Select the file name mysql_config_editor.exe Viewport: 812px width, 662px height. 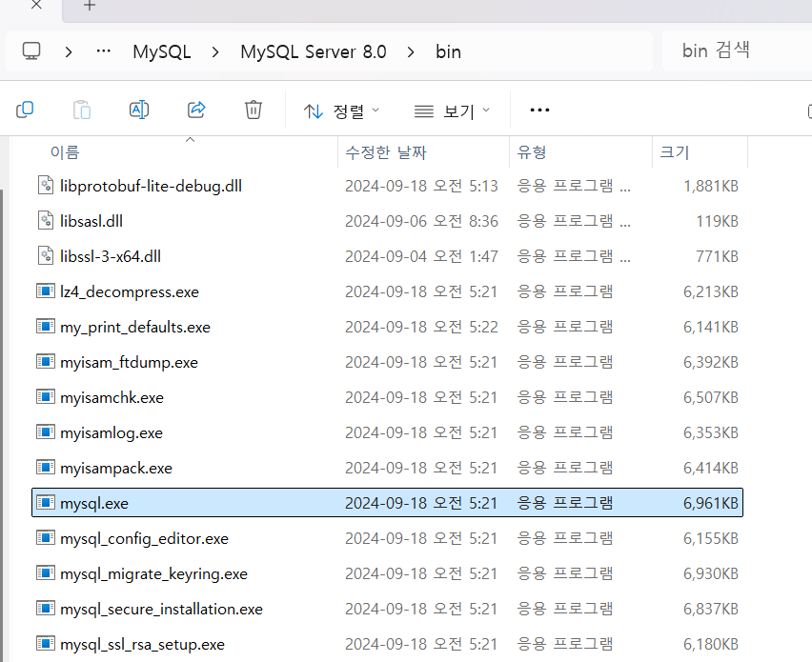(x=144, y=539)
